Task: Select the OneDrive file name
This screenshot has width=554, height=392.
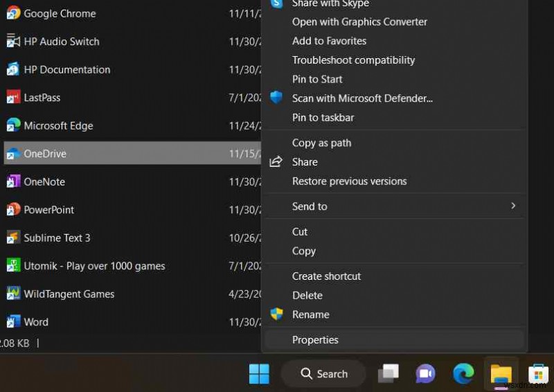Action: pos(45,154)
